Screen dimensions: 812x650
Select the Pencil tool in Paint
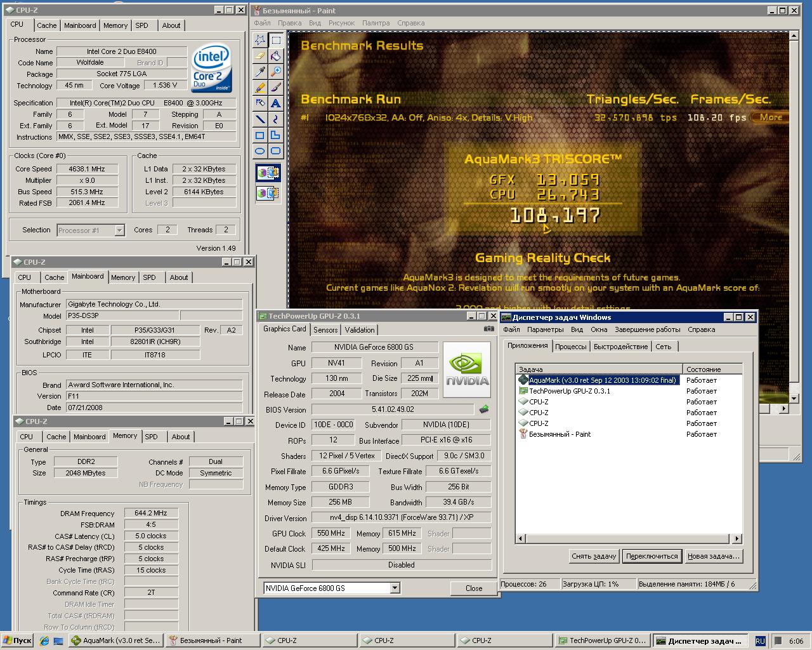(260, 88)
